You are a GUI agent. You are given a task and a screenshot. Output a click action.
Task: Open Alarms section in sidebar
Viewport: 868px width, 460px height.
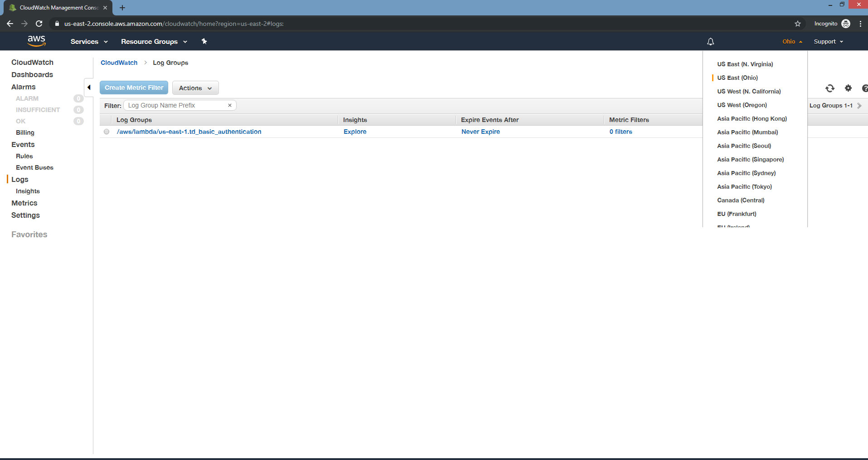pyautogui.click(x=23, y=87)
